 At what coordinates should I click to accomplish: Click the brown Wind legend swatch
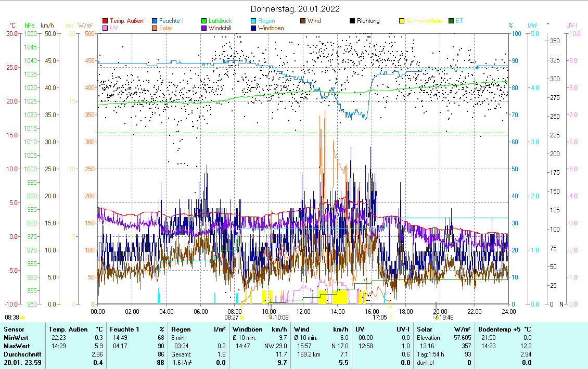pyautogui.click(x=303, y=21)
